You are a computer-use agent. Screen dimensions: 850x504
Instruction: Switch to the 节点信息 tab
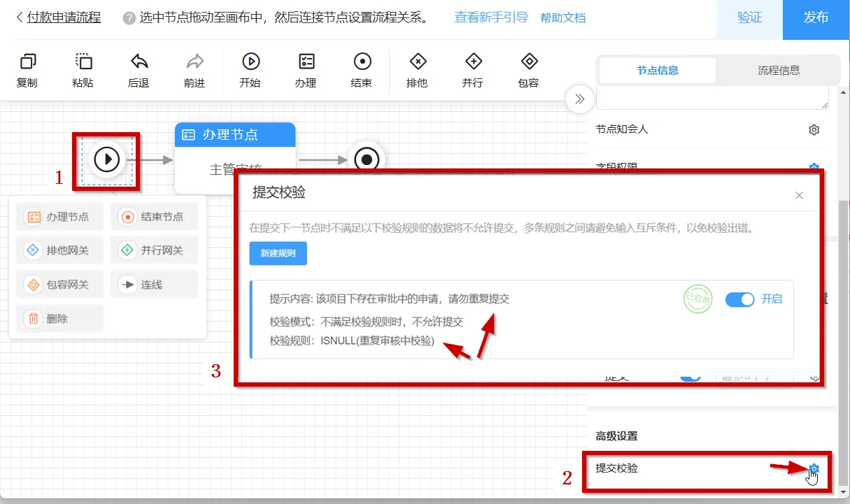pyautogui.click(x=658, y=71)
